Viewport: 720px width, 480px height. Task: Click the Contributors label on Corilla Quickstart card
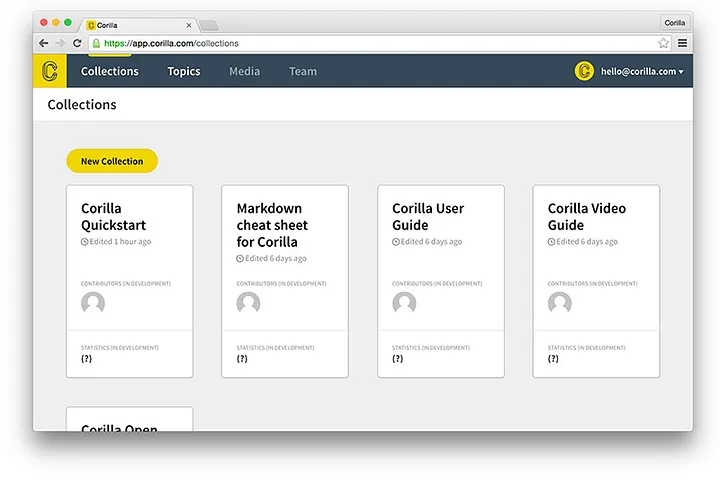126,284
